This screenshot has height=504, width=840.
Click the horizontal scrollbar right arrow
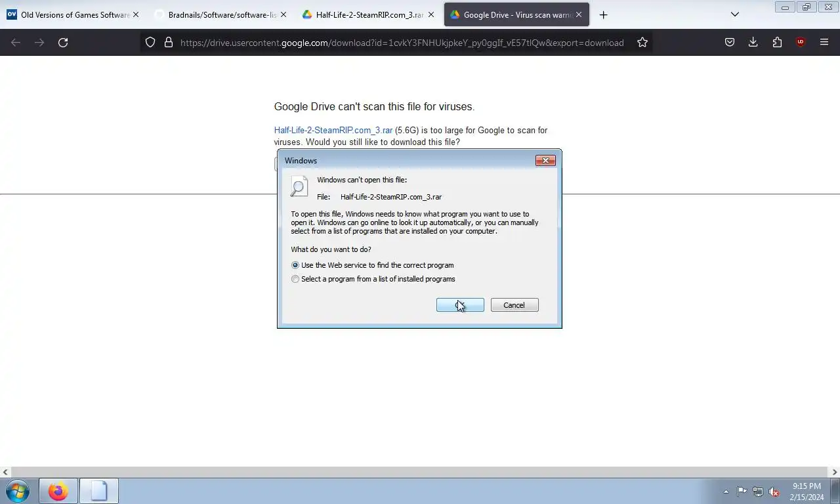(x=835, y=472)
